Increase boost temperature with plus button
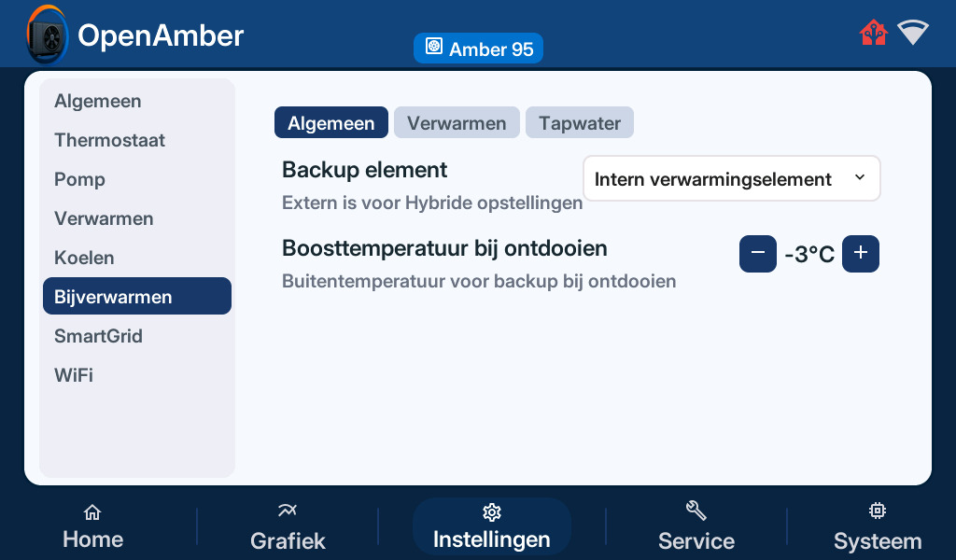 point(860,254)
